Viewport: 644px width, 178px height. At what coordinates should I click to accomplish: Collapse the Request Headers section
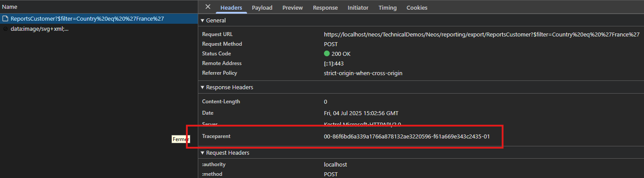click(225, 153)
